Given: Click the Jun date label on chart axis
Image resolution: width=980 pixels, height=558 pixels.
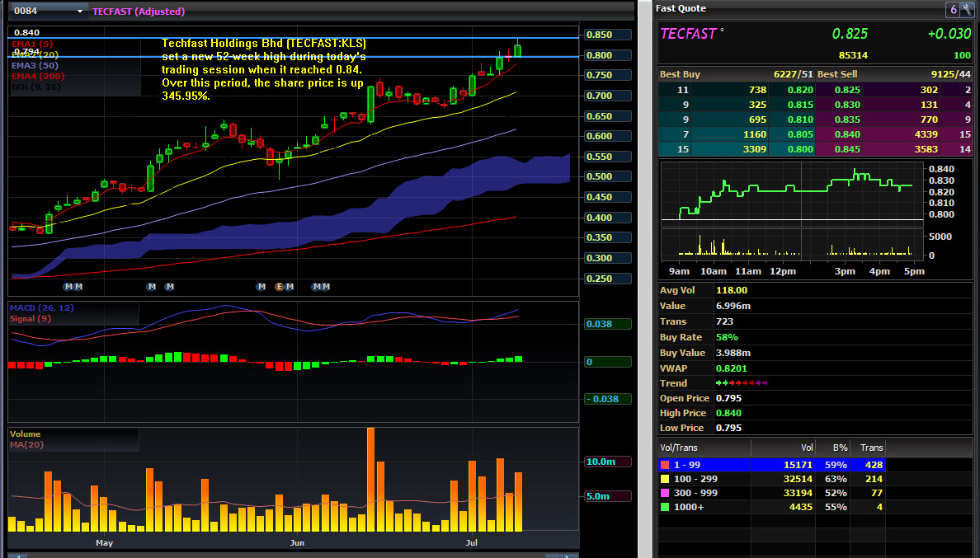Looking at the screenshot, I should [297, 543].
